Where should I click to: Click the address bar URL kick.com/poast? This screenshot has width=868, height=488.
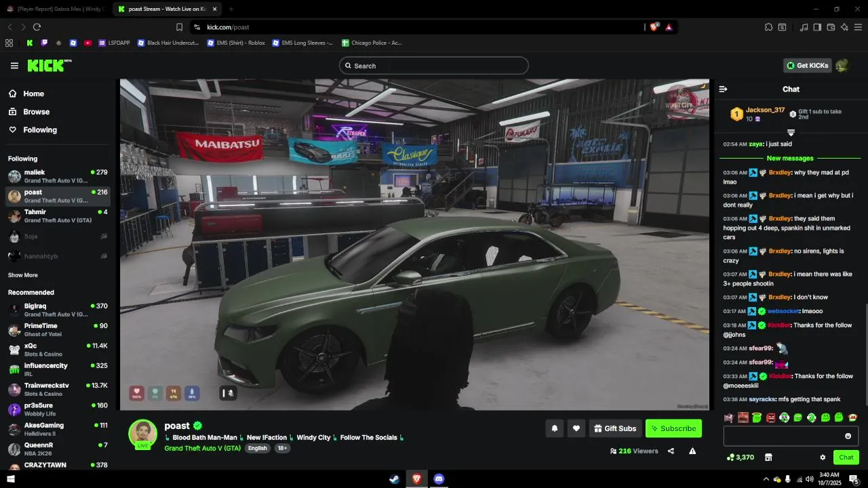pyautogui.click(x=229, y=27)
